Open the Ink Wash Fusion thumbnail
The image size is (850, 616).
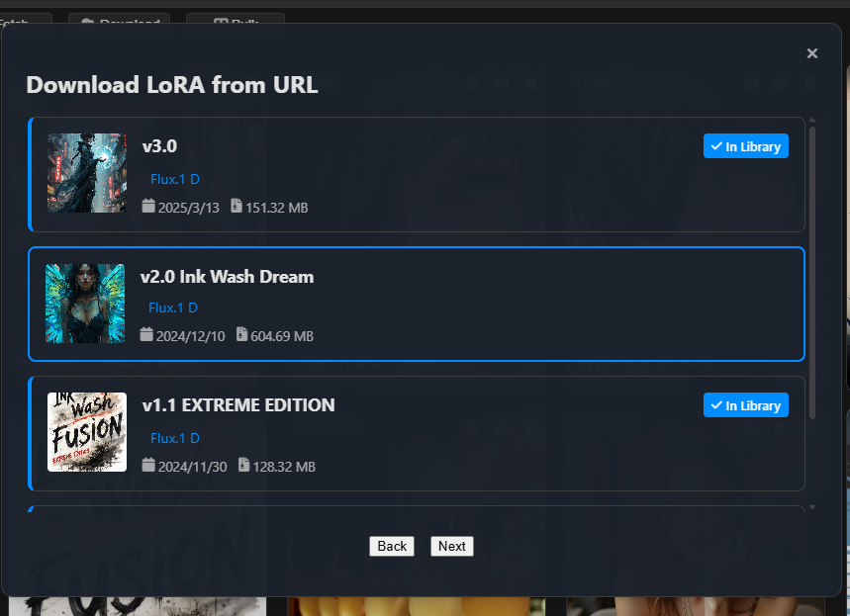(87, 432)
